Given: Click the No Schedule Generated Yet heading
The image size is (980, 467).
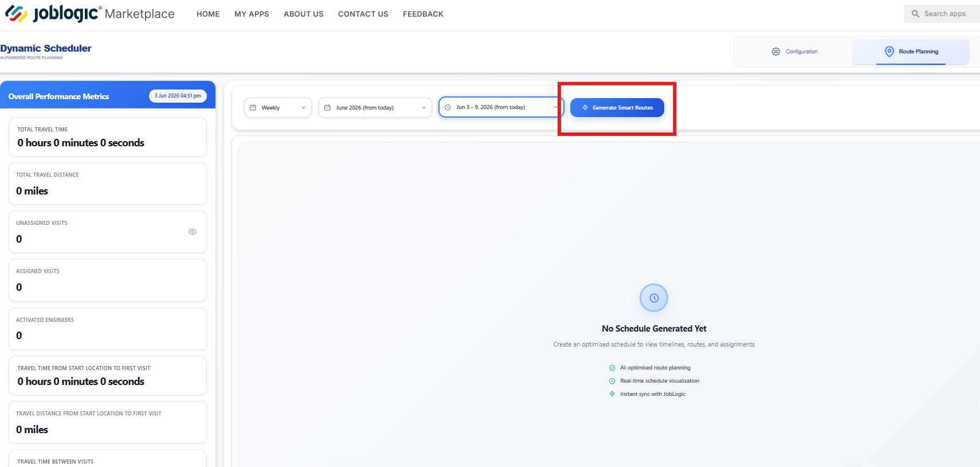Looking at the screenshot, I should (654, 329).
